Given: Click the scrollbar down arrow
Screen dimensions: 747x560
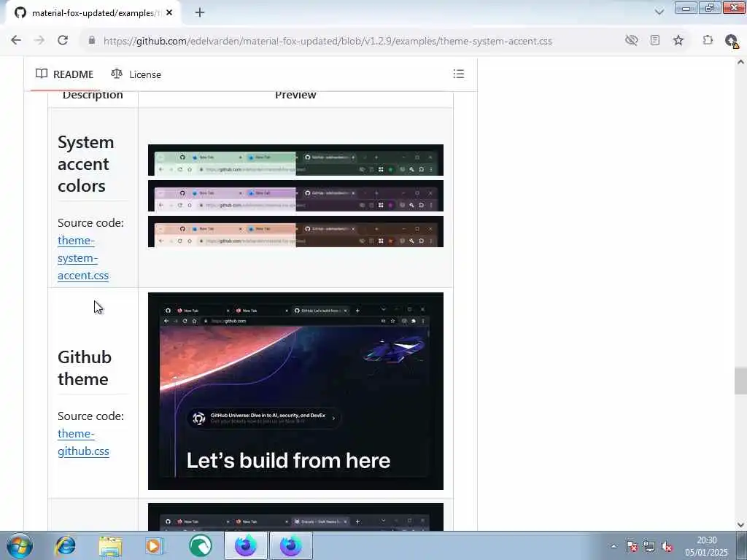Looking at the screenshot, I should pos(740,525).
